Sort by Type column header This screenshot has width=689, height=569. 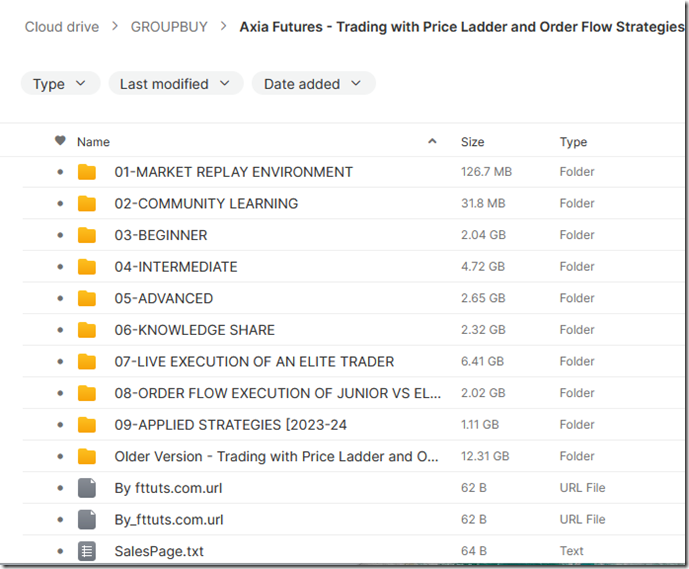pos(573,142)
